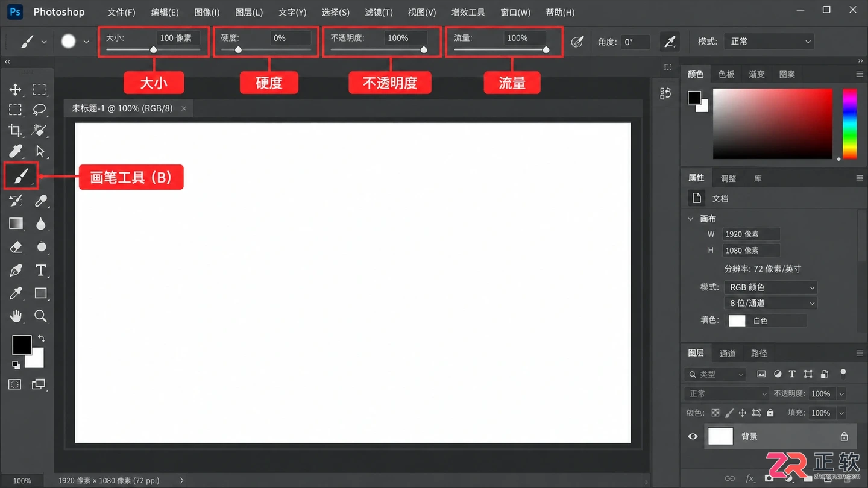Click the 大小 size slider
868x488 pixels.
point(153,50)
